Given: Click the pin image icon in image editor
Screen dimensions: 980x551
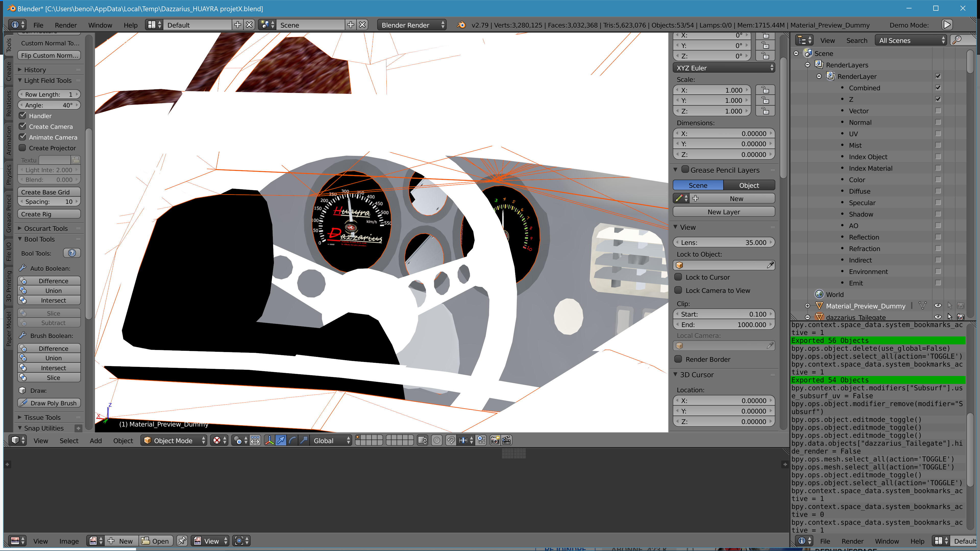Looking at the screenshot, I should point(182,541).
